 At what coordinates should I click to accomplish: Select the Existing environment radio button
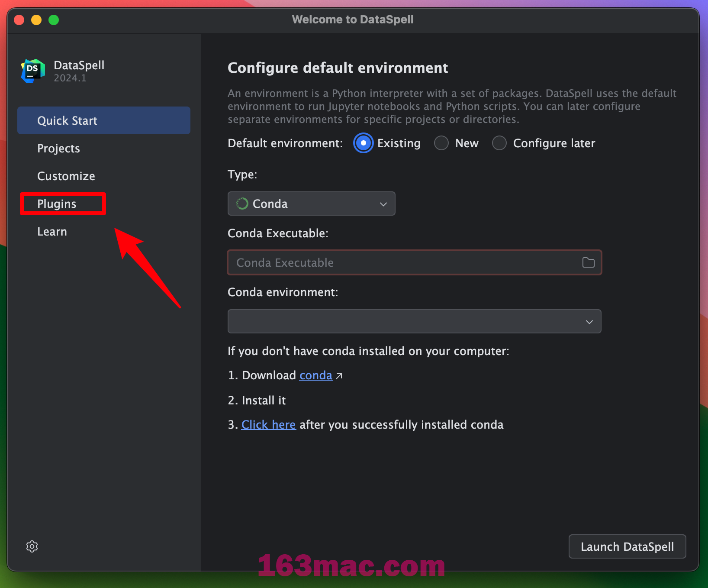point(363,143)
